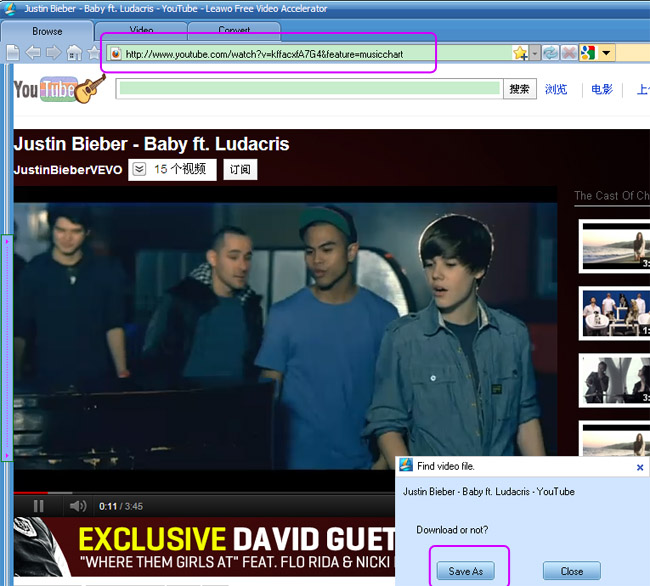
Task: Open the first beach related video thumbnail
Action: (614, 246)
